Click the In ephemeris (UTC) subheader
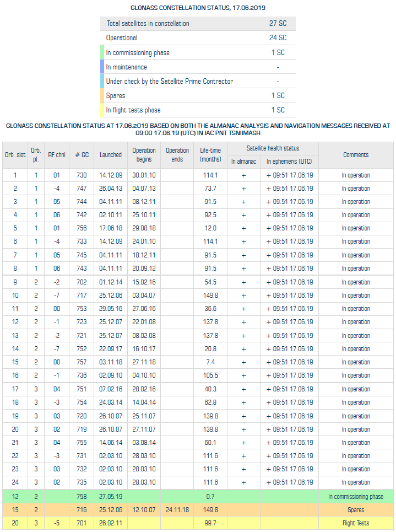Screen dimensions: 396x532 [289, 162]
